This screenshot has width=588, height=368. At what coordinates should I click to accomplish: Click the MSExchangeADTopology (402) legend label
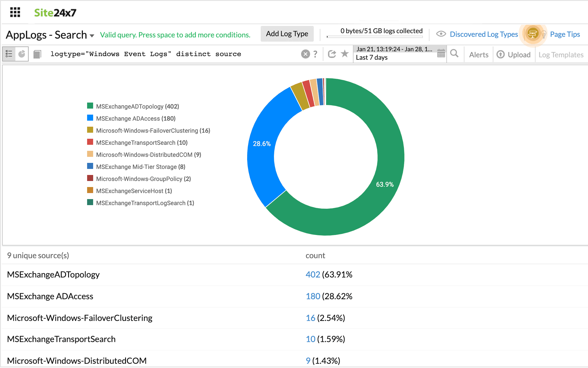click(137, 106)
